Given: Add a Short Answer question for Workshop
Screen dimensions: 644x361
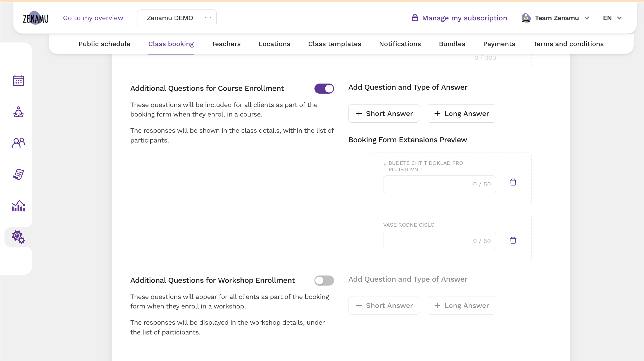Looking at the screenshot, I should [x=384, y=305].
